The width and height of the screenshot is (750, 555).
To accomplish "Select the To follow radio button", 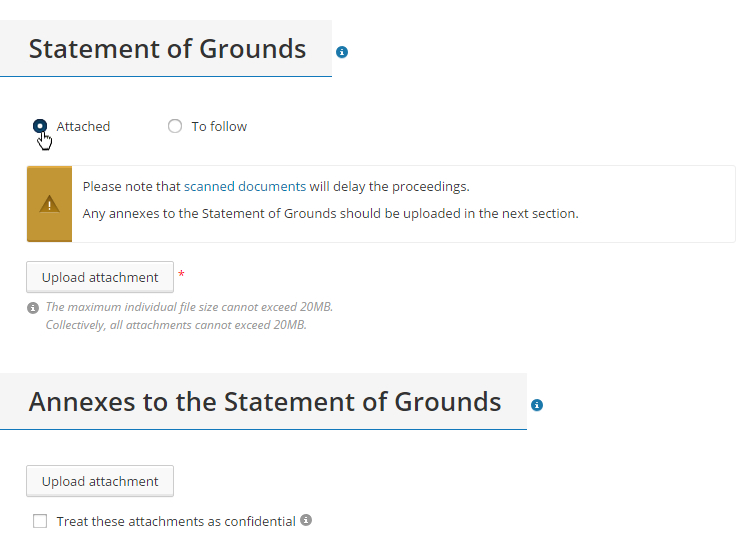I will pyautogui.click(x=175, y=126).
